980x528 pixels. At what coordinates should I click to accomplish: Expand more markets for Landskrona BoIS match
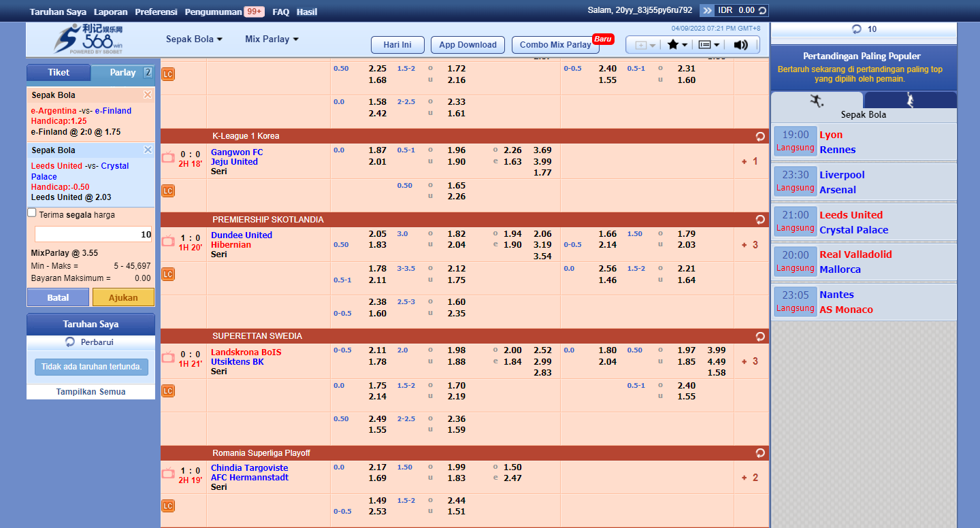coord(750,361)
